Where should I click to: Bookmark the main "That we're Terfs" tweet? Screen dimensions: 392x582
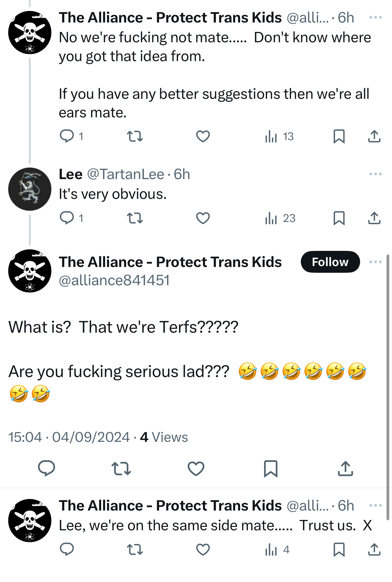[x=270, y=468]
